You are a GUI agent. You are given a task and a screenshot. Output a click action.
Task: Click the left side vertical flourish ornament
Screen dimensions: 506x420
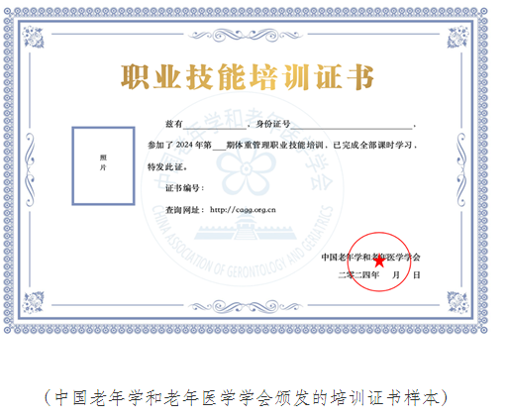coord(30,169)
